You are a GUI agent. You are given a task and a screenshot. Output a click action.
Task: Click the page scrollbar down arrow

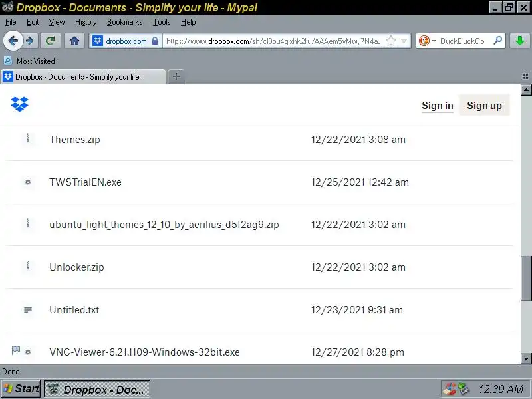coord(526,358)
